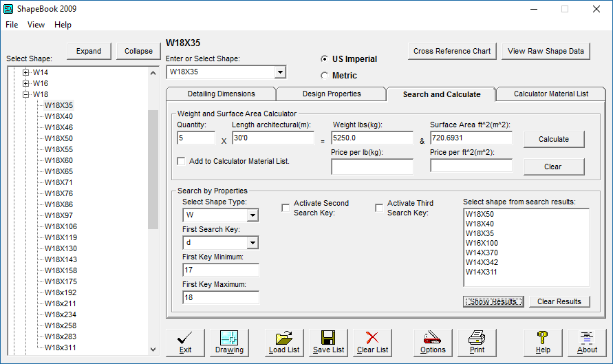Click the Surface Area field
This screenshot has width=613, height=364.
471,138
